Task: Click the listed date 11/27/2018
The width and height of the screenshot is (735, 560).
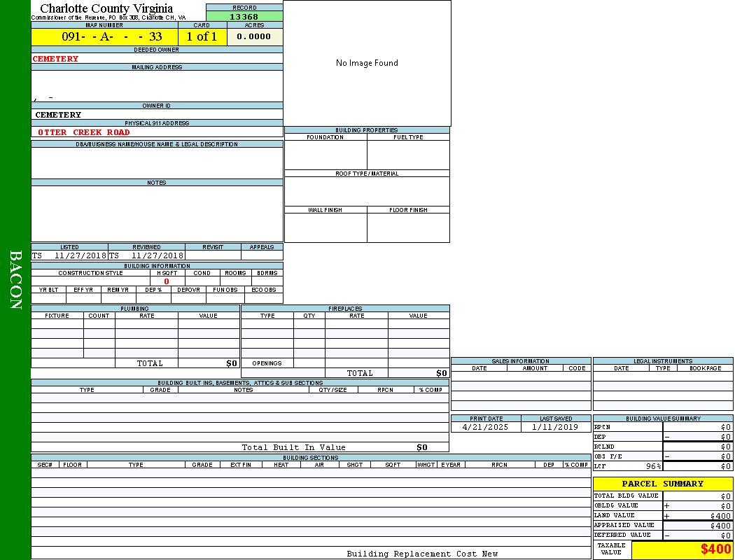Action: coord(80,256)
